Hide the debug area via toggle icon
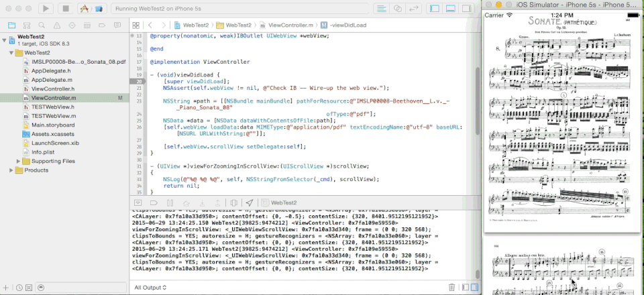This screenshot has width=644, height=295. coord(138,202)
